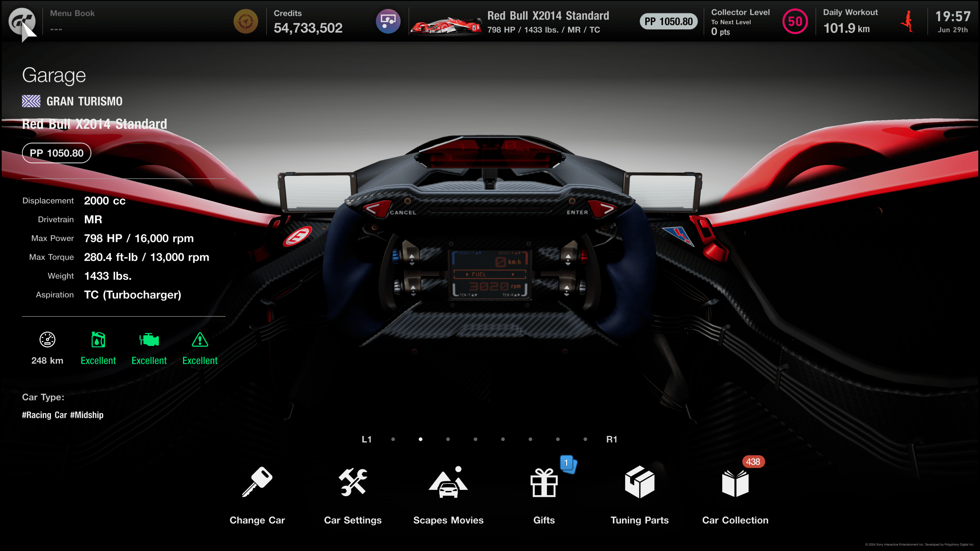
Task: Open Car Settings tools icon
Action: [x=353, y=481]
